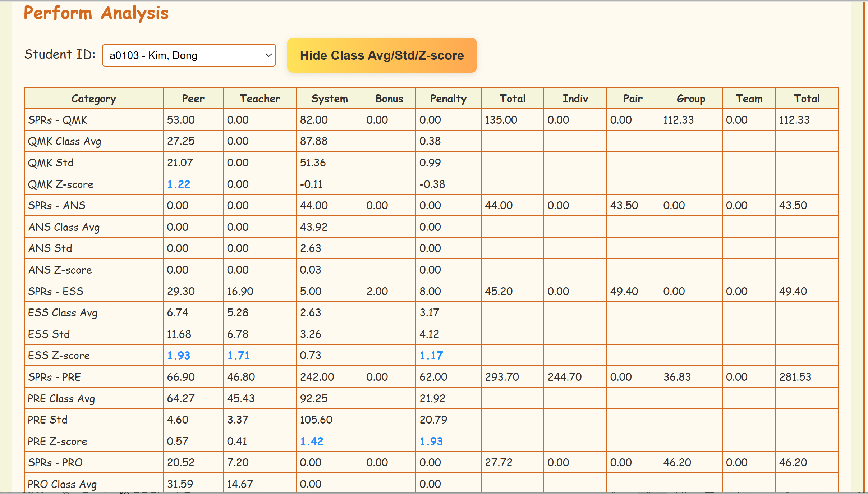
Task: Click Hide Class Avg/Std/Z-score button
Action: pos(382,55)
